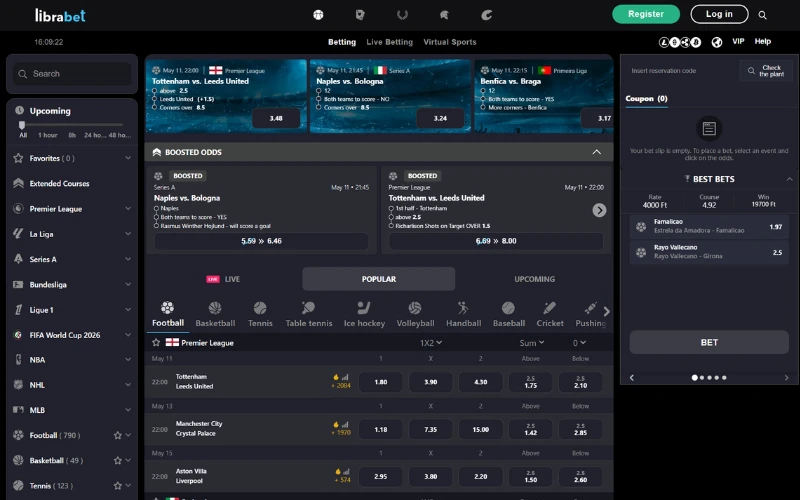The height and width of the screenshot is (500, 800).
Task: Expand FIFA World Cup 2026 in sidebar
Action: pos(128,335)
